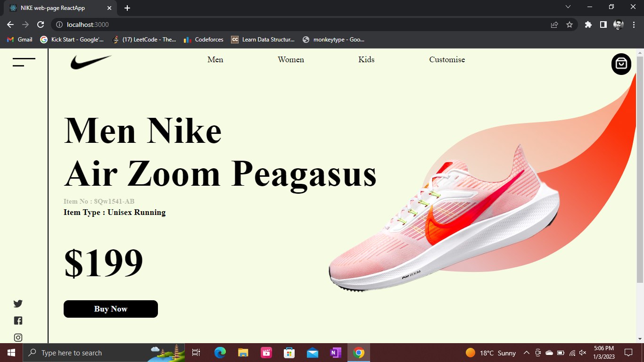Open Chrome's three-dot menu
Viewport: 644px width, 362px height.
[634, 24]
